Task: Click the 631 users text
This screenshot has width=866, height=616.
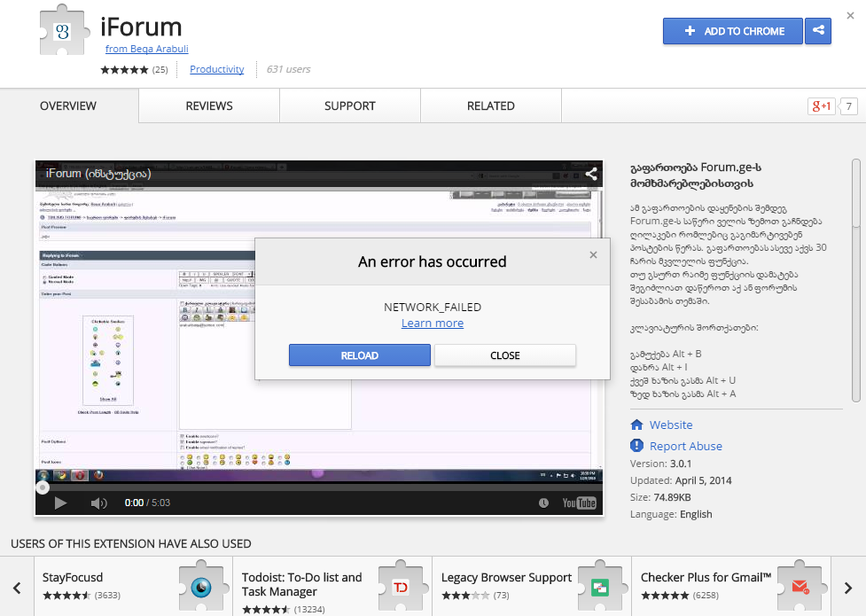Action: tap(288, 69)
